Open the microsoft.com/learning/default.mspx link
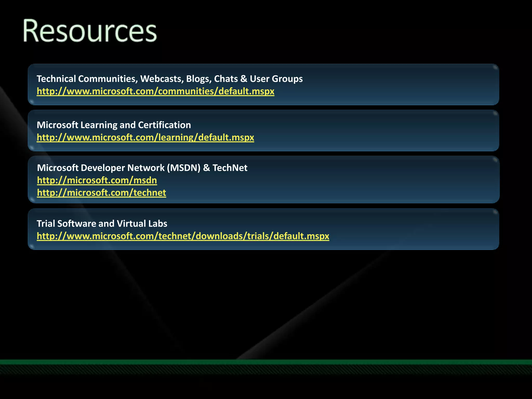532x399 pixels. tap(145, 137)
